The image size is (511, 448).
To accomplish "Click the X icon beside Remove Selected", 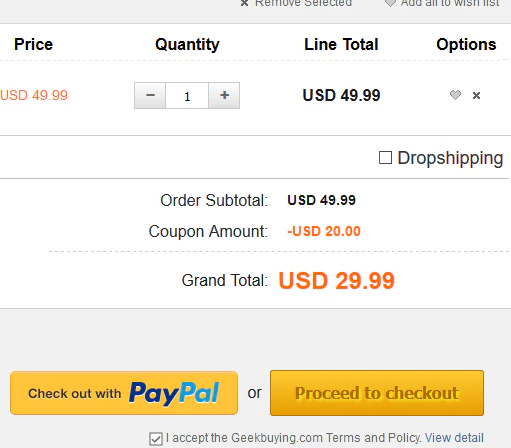I will tap(244, 3).
